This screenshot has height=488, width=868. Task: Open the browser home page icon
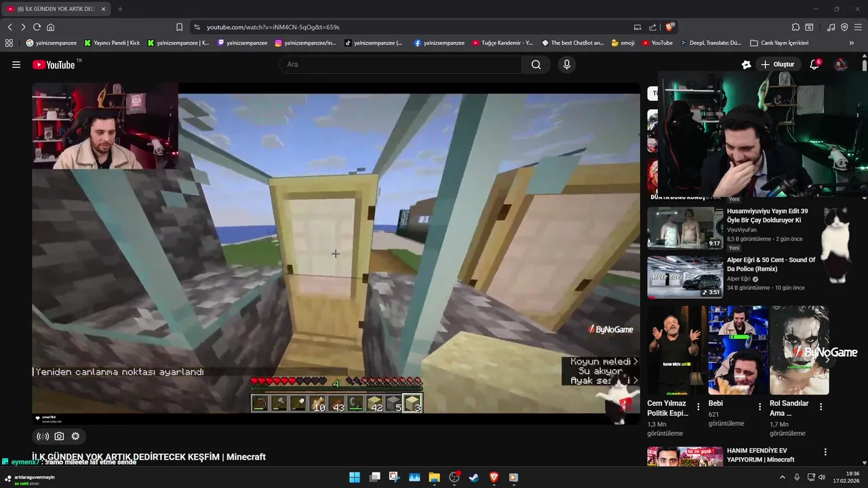[50, 27]
